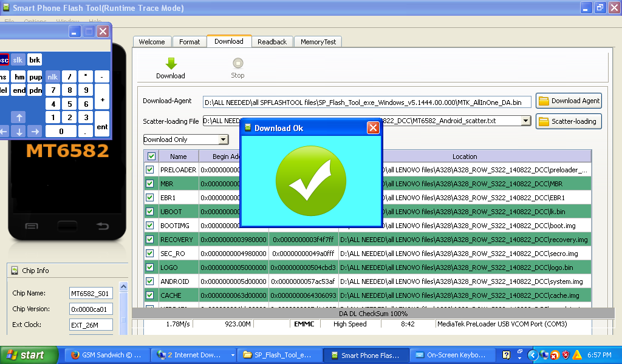Click the Location column header
622x364 pixels.
[x=465, y=157]
